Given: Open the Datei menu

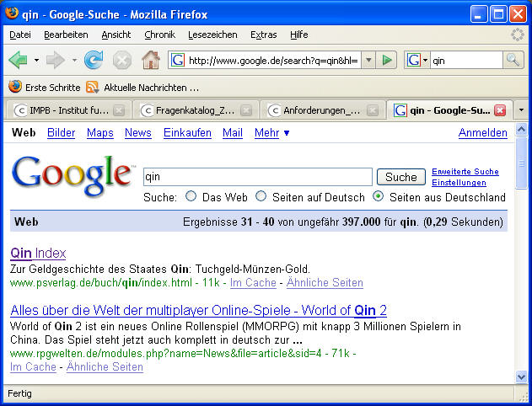Looking at the screenshot, I should (20, 35).
